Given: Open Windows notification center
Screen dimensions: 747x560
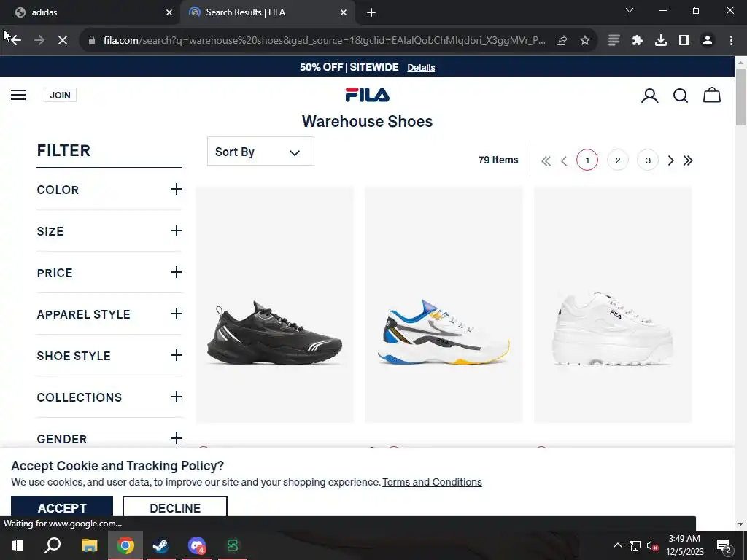Looking at the screenshot, I should 724,545.
